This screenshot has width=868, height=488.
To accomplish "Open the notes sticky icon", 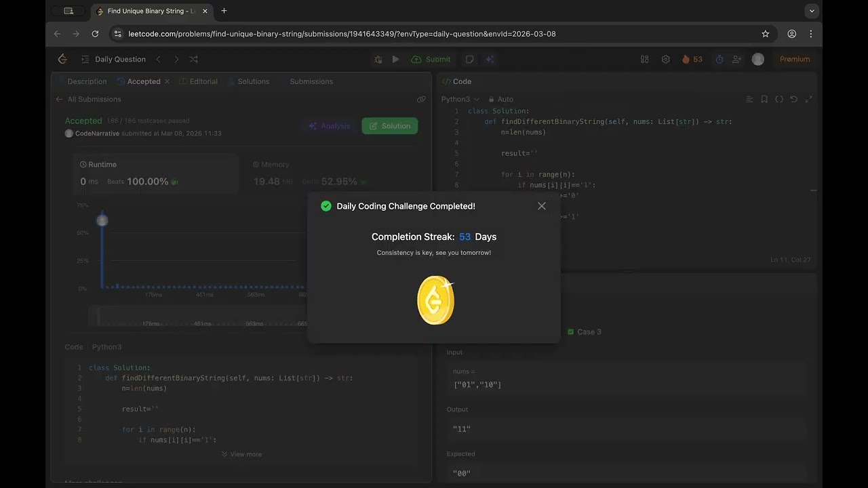I will click(469, 59).
